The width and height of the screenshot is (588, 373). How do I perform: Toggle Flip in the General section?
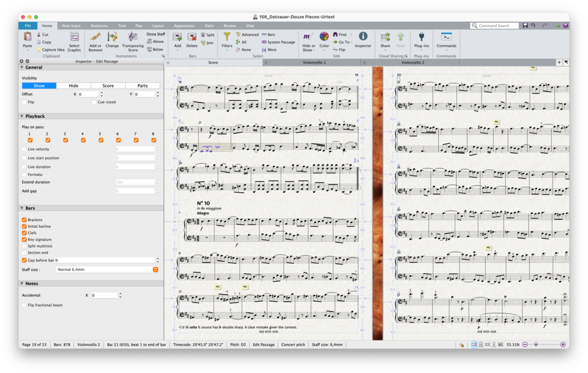pos(23,102)
